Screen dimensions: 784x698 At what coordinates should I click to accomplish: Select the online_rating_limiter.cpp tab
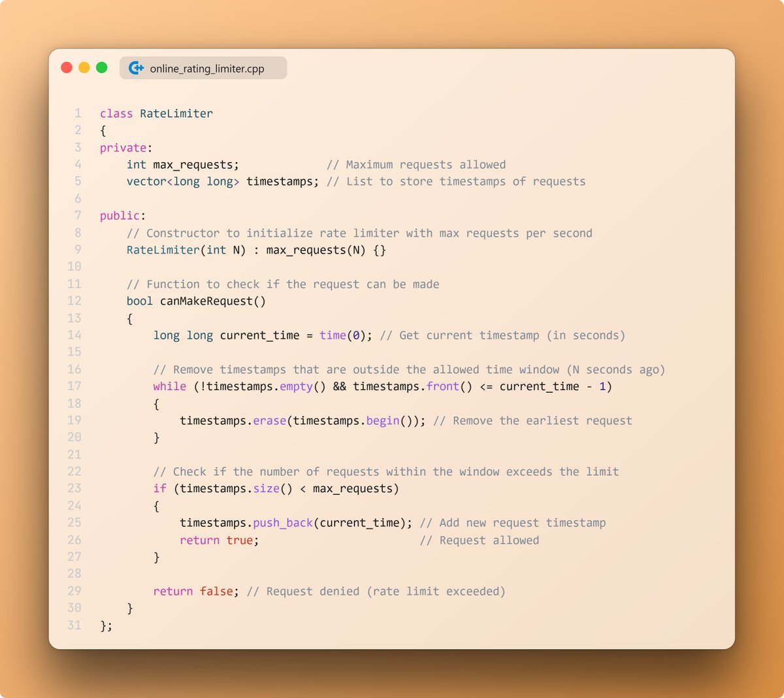[203, 68]
